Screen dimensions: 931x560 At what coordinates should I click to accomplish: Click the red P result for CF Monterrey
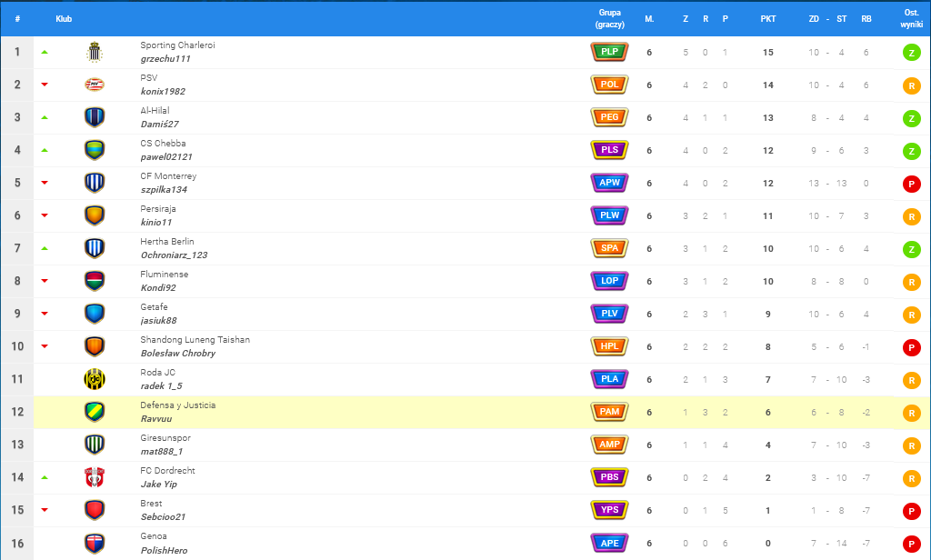pos(911,184)
